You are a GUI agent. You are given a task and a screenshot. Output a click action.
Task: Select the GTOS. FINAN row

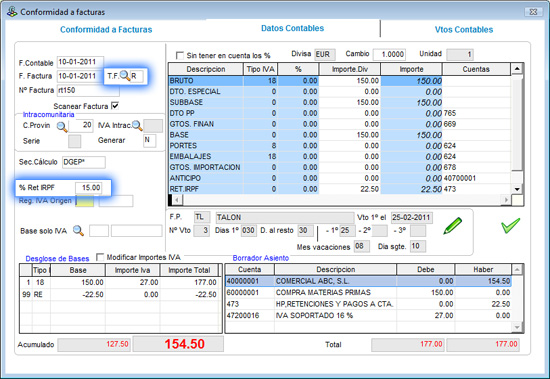pos(340,124)
